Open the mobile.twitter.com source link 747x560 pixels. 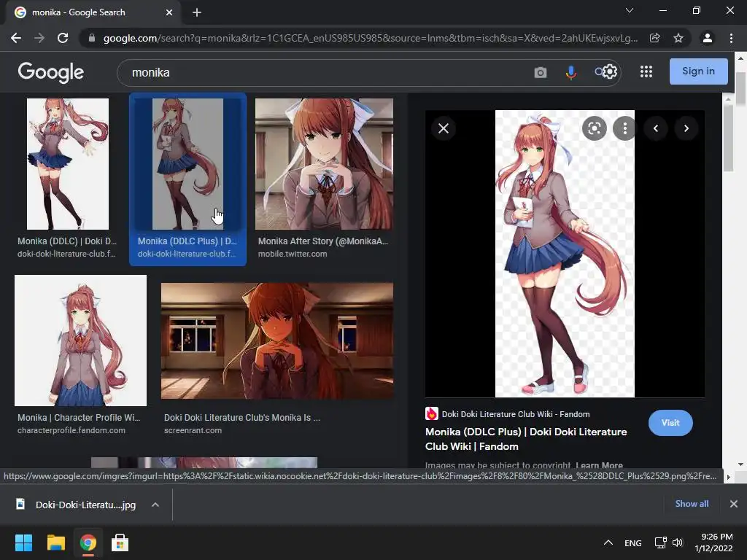[293, 254]
